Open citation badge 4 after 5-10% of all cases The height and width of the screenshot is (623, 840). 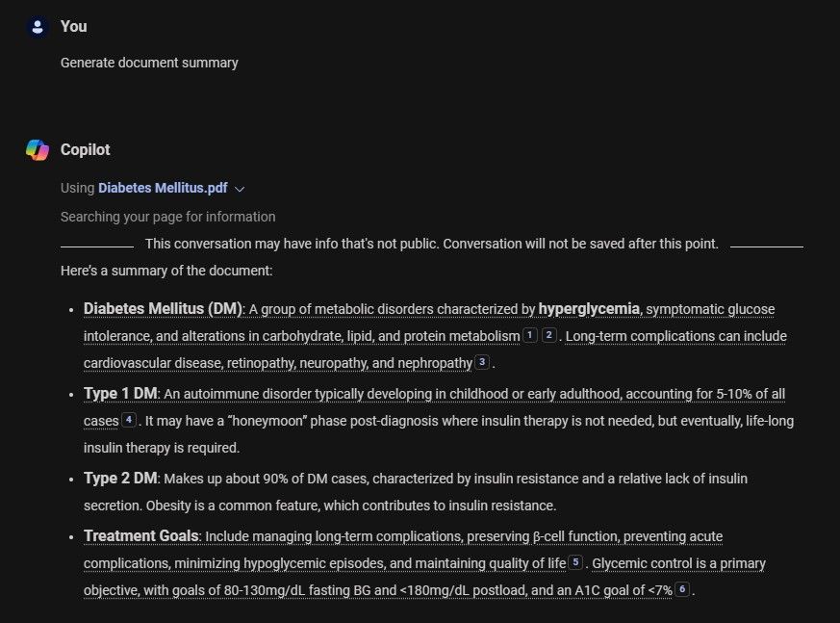[128, 420]
